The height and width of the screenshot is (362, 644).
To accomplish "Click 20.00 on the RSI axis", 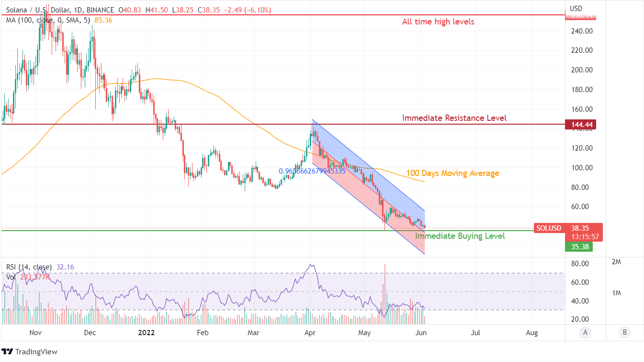I will point(580,320).
